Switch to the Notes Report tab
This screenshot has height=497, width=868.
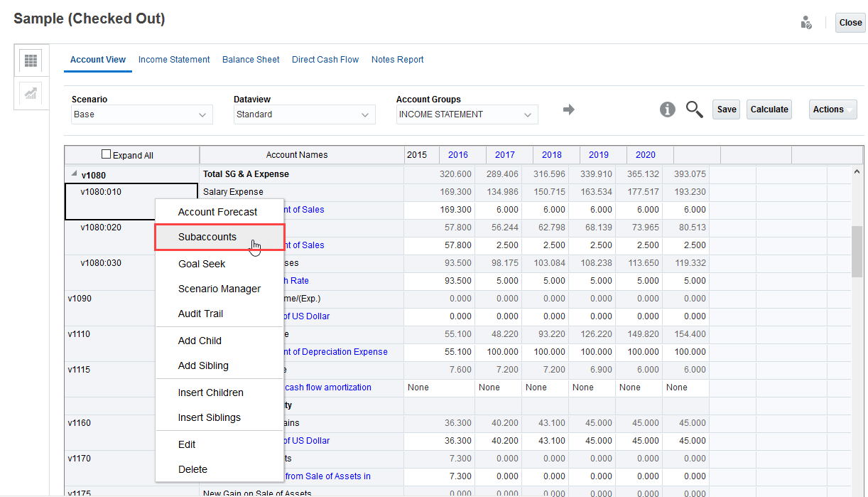point(397,60)
